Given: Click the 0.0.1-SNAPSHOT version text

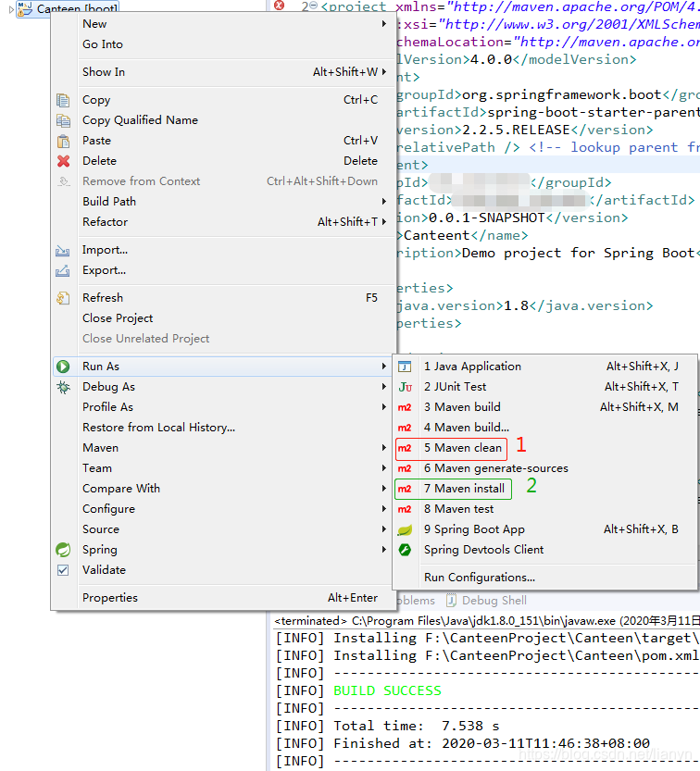Looking at the screenshot, I should click(x=487, y=218).
